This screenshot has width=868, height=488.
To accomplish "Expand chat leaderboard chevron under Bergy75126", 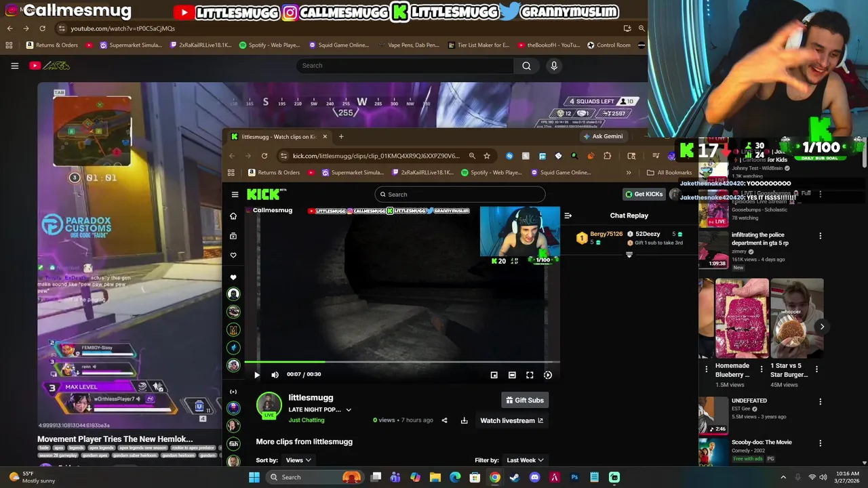I will point(629,255).
